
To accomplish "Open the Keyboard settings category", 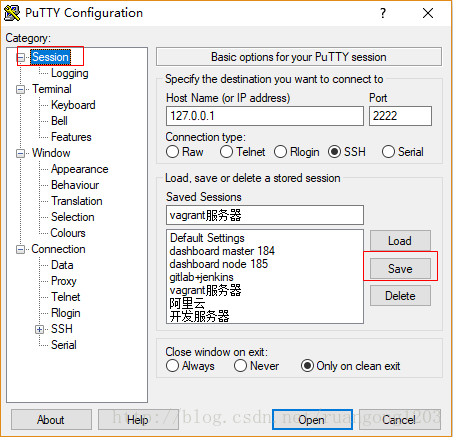I will [73, 105].
